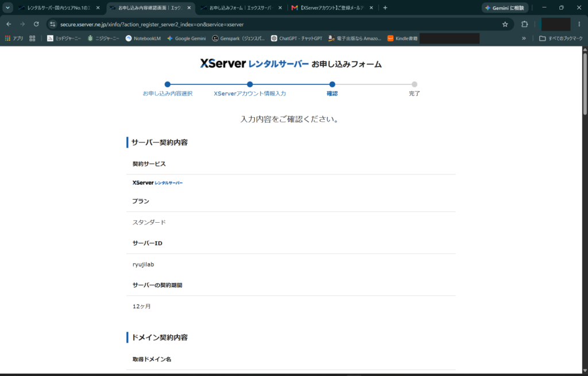Go forward one page
Image resolution: width=588 pixels, height=376 pixels.
point(22,24)
